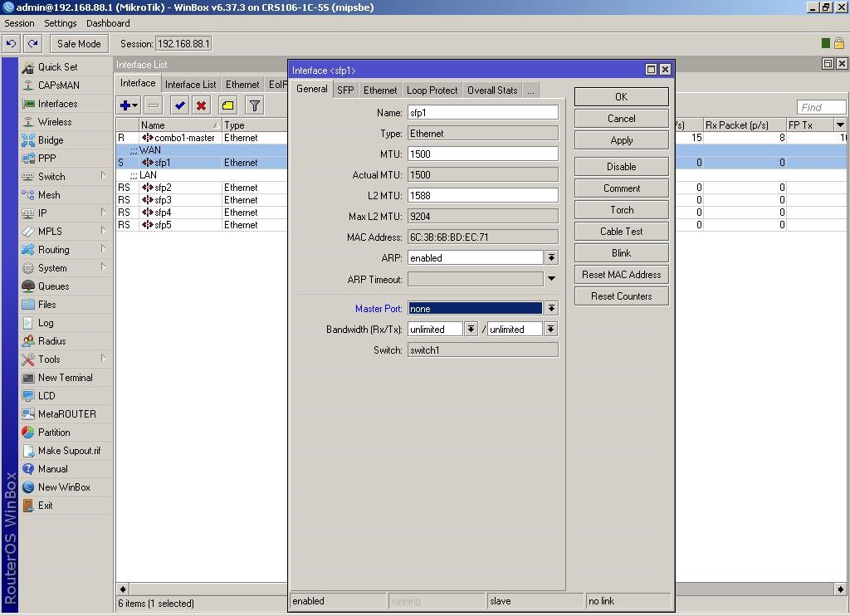850x616 pixels.
Task: Open the filter funnel icon
Action: pyautogui.click(x=255, y=105)
